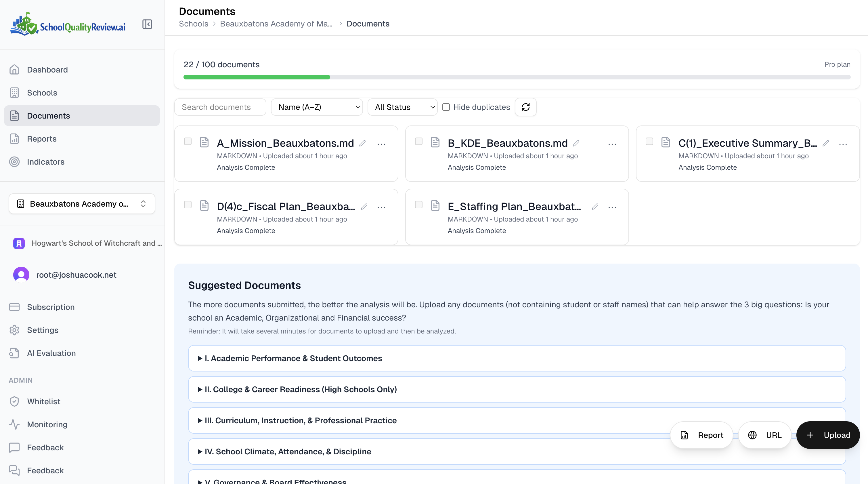The width and height of the screenshot is (868, 484).
Task: Tick the checkbox for C(1)_Executive Summary
Action: click(649, 142)
